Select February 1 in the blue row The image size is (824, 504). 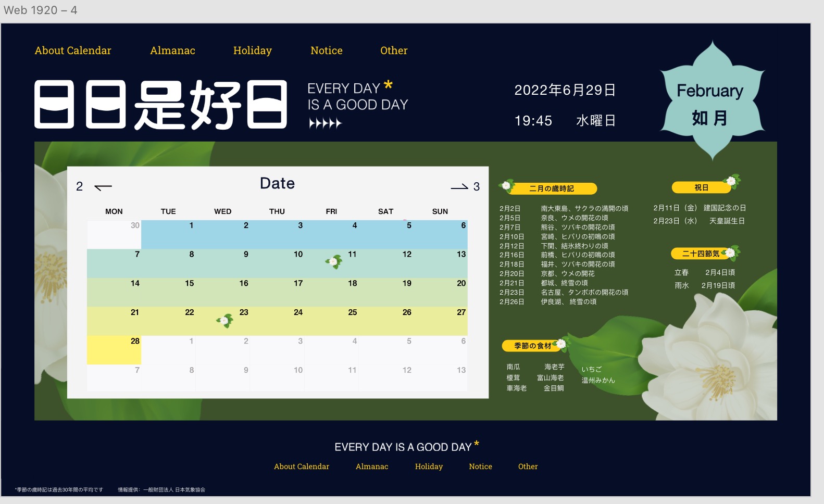point(168,234)
